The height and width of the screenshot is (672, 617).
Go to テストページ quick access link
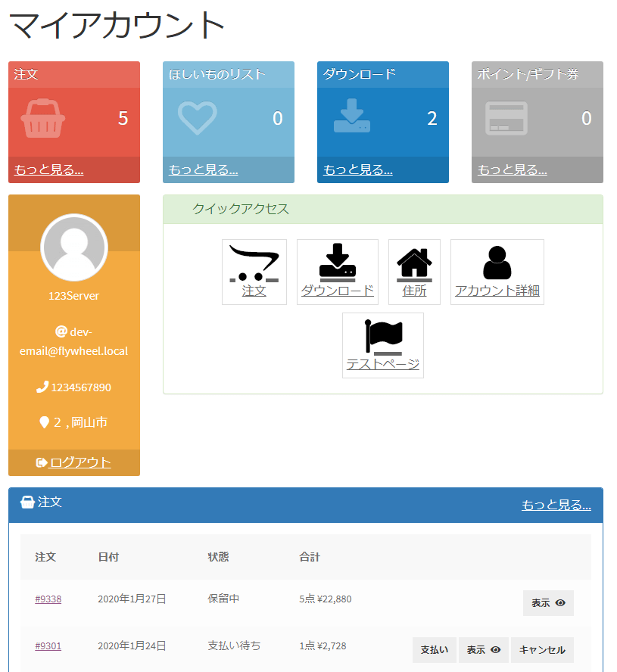[383, 364]
